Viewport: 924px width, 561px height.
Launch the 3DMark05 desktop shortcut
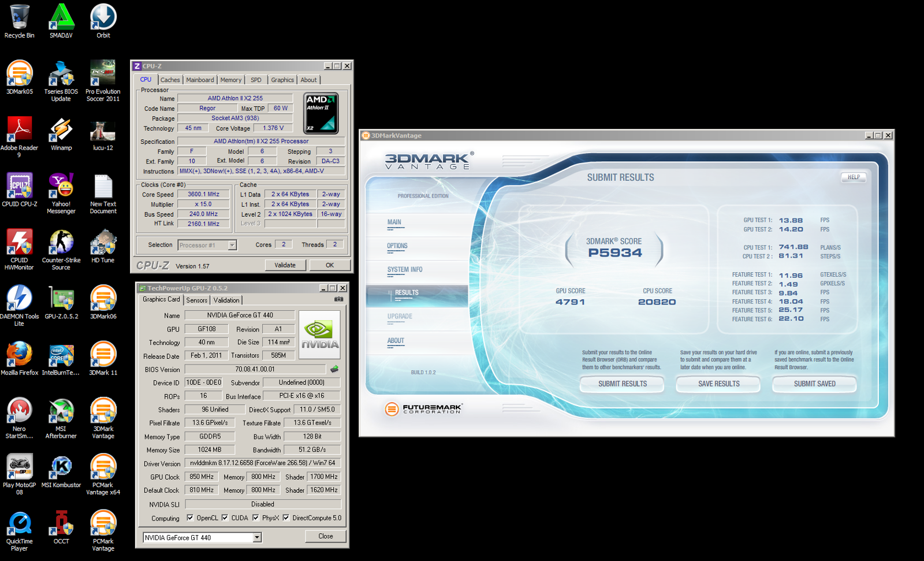click(19, 77)
